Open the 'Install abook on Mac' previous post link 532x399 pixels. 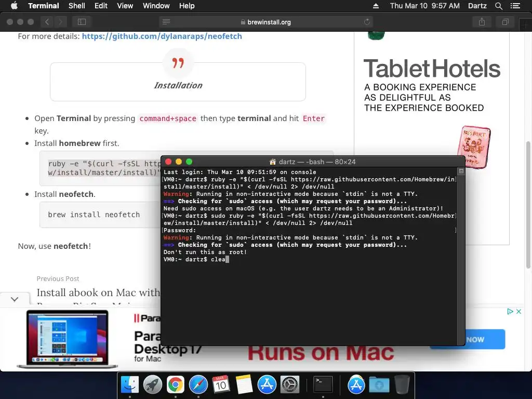[x=98, y=292]
